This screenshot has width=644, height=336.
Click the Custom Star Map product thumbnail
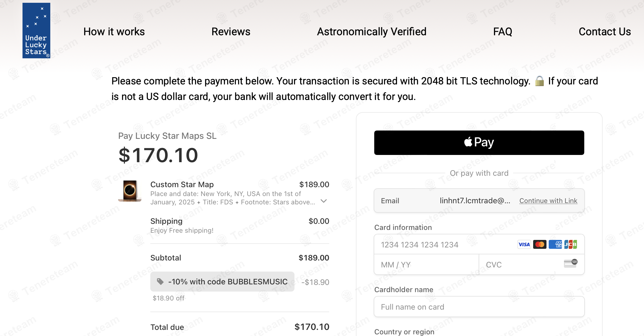(130, 191)
